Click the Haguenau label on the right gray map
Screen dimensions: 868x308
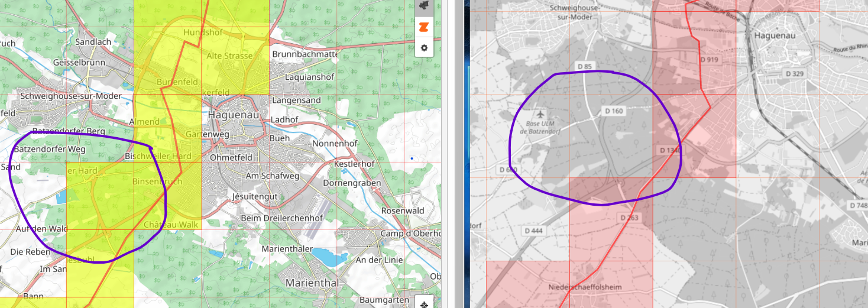coord(776,36)
